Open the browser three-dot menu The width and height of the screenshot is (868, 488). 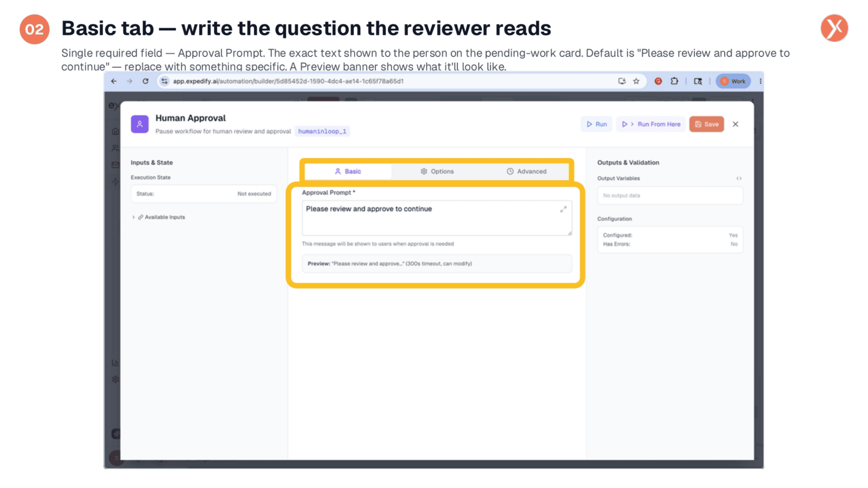click(x=761, y=81)
